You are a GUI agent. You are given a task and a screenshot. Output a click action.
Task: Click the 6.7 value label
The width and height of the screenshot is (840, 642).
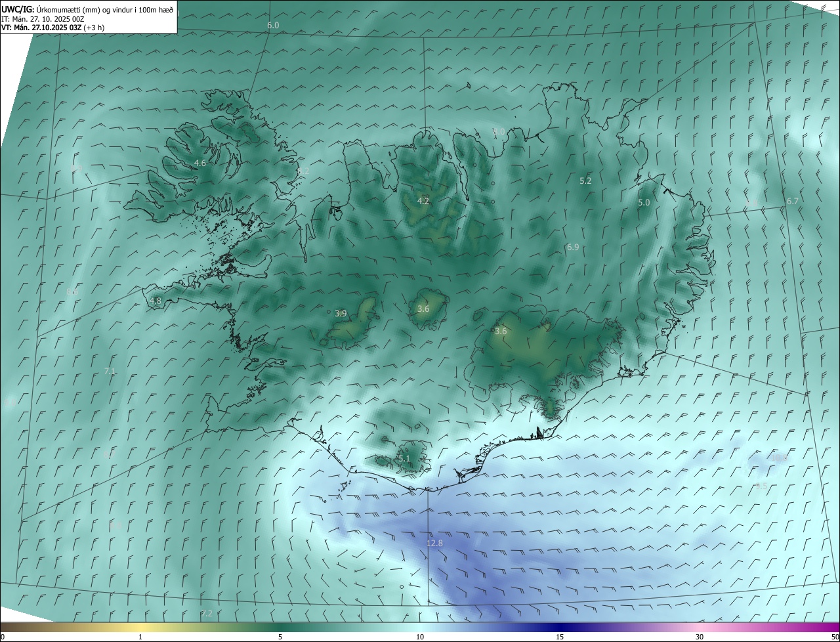click(x=792, y=201)
